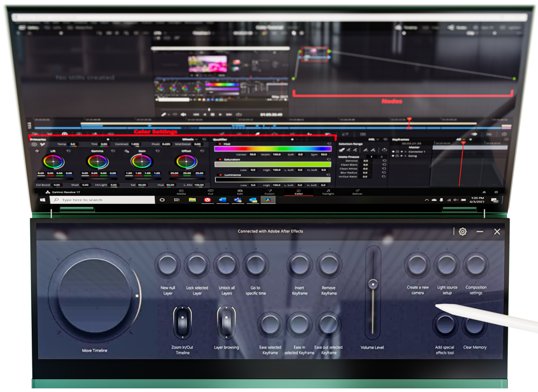Image resolution: width=538 pixels, height=392 pixels.
Task: Show hidden system tray icons
Action: 426,200
